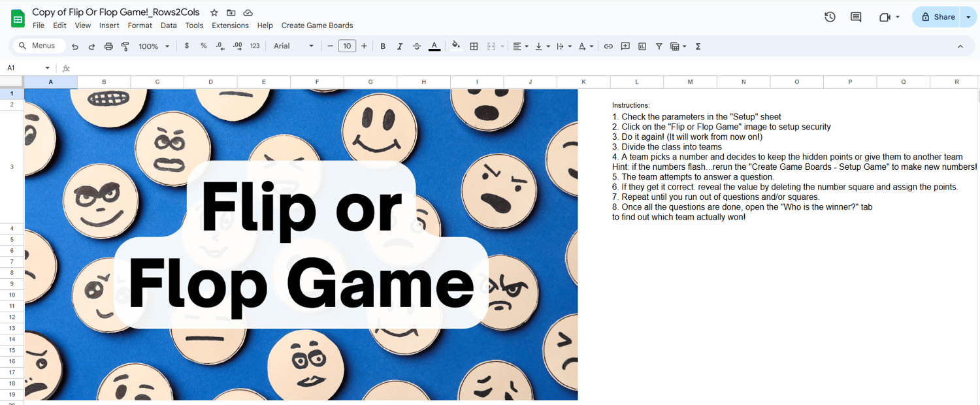This screenshot has height=405, width=980.
Task: Click the Flip or Flop Game image
Action: coord(301,244)
